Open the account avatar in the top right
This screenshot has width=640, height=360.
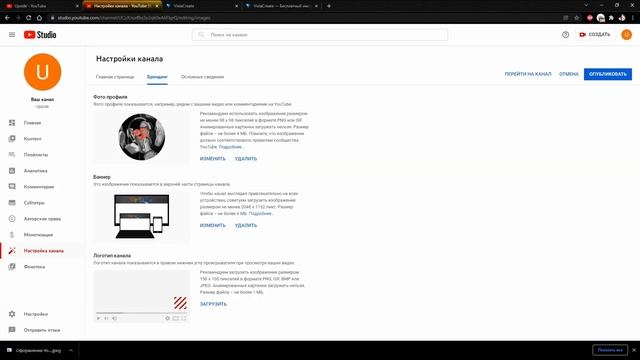point(626,35)
